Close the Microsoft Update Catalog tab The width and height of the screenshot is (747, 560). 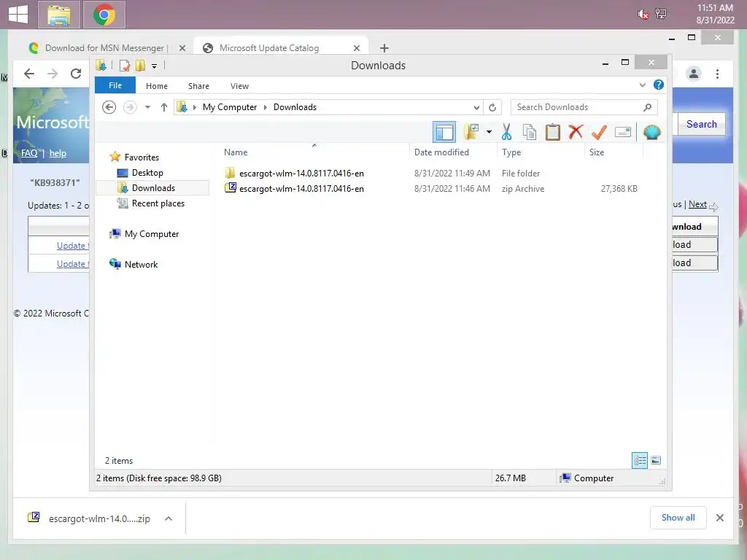356,48
